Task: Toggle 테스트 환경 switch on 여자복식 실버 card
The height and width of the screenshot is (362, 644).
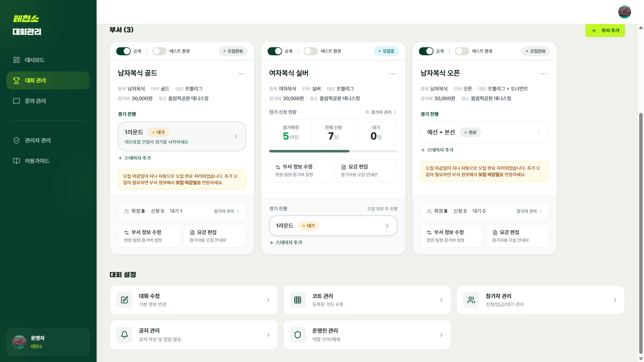Action: click(311, 51)
